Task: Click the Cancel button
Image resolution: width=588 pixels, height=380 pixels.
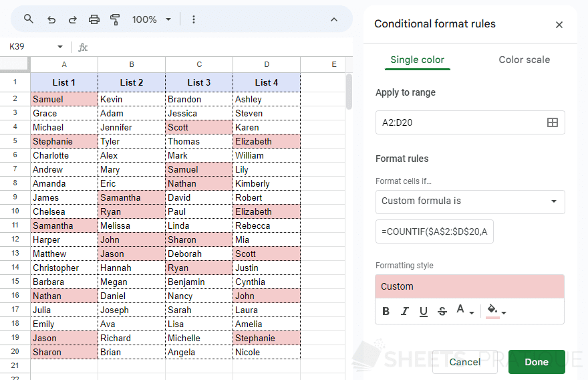Action: tap(465, 362)
